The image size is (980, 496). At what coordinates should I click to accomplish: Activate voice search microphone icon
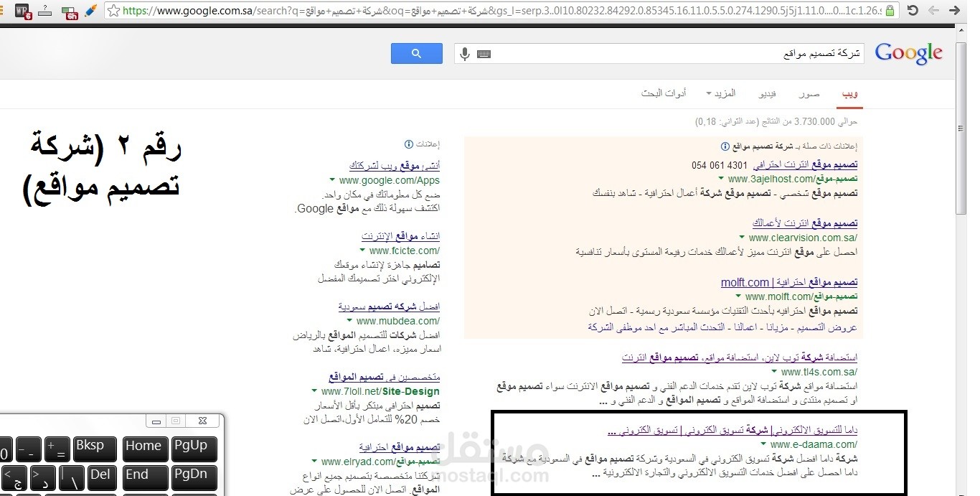[x=465, y=54]
